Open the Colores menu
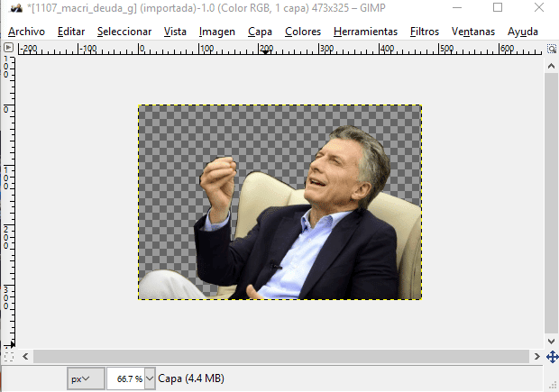The height and width of the screenshot is (392, 559). click(302, 32)
